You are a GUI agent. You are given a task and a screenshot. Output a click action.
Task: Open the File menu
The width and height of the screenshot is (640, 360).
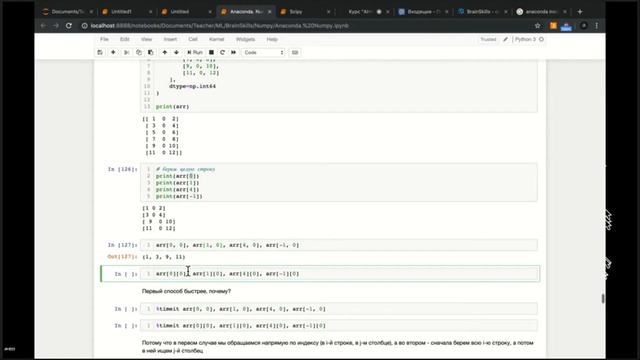[104, 39]
